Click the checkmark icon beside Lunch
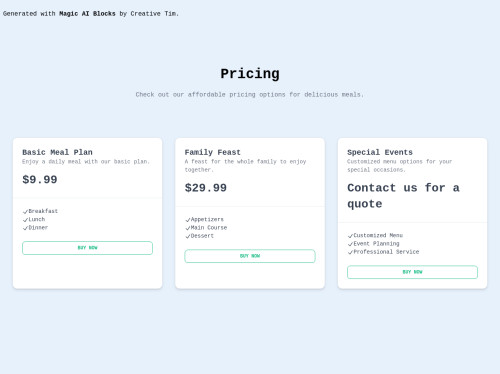Viewport: 500px width, 374px height. (x=25, y=220)
